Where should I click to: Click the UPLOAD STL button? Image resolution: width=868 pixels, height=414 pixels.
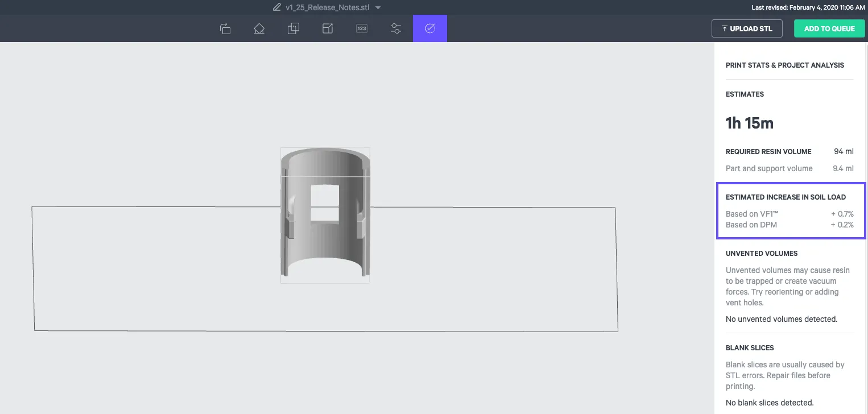click(747, 28)
